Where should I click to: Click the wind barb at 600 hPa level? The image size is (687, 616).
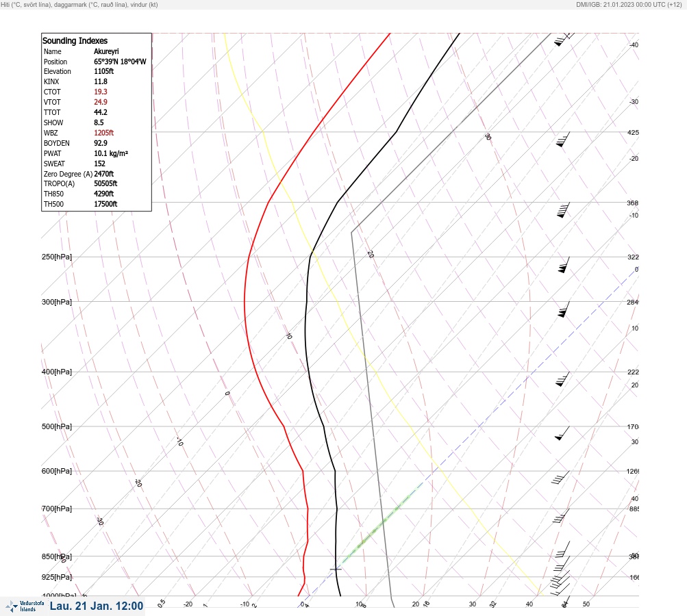tap(560, 478)
